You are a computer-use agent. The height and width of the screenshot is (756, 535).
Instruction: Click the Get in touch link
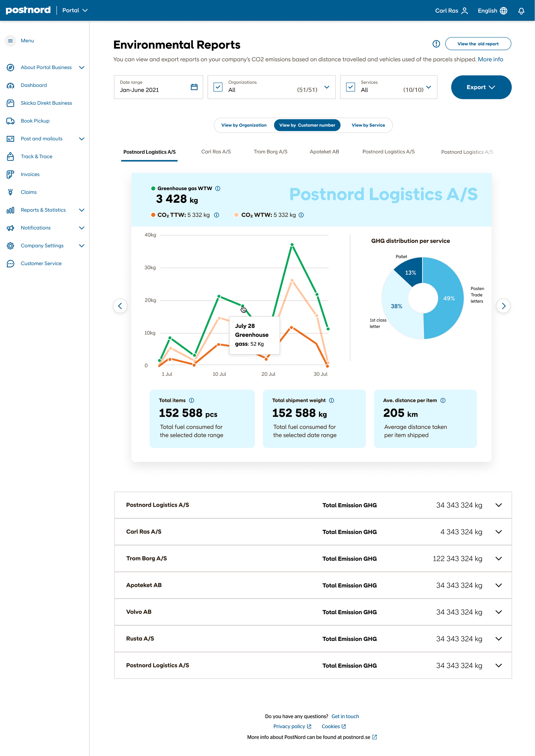[345, 716]
